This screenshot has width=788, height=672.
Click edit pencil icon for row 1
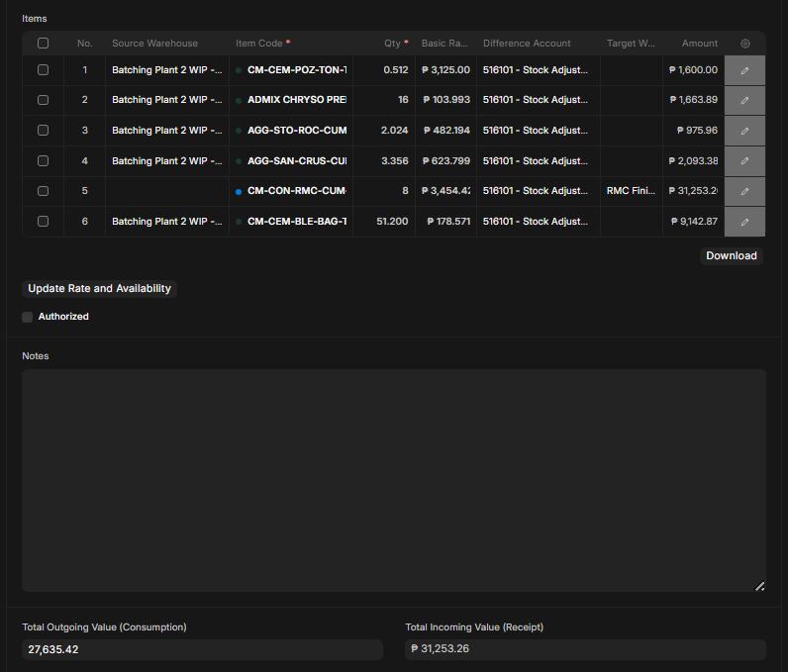744,70
